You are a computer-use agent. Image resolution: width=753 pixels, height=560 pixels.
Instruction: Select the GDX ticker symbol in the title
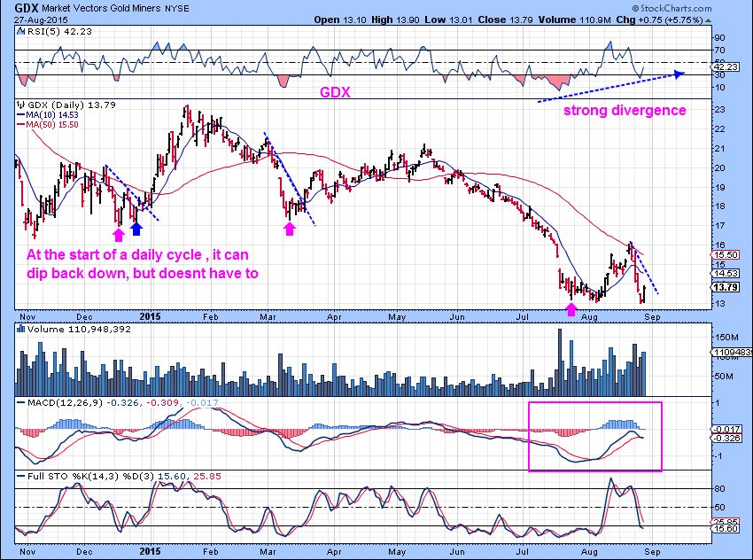pyautogui.click(x=27, y=8)
